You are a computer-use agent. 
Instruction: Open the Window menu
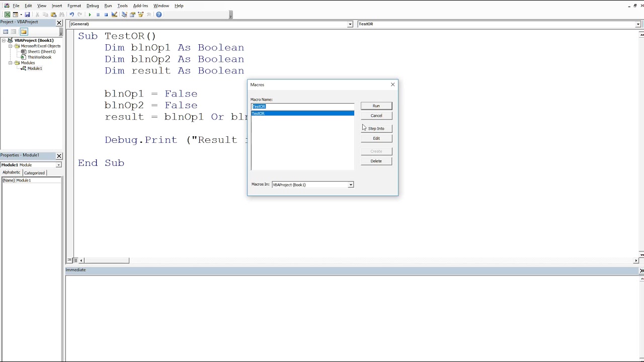(x=161, y=6)
